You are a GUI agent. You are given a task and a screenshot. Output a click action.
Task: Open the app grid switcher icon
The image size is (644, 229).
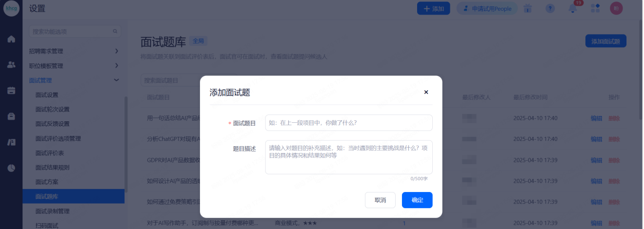point(595,9)
